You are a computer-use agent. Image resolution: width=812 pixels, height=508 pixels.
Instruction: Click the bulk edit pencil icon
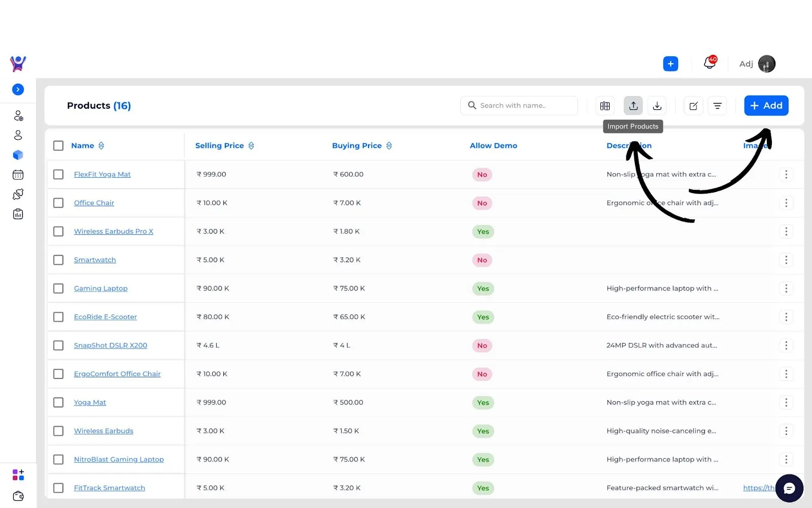[x=694, y=106]
